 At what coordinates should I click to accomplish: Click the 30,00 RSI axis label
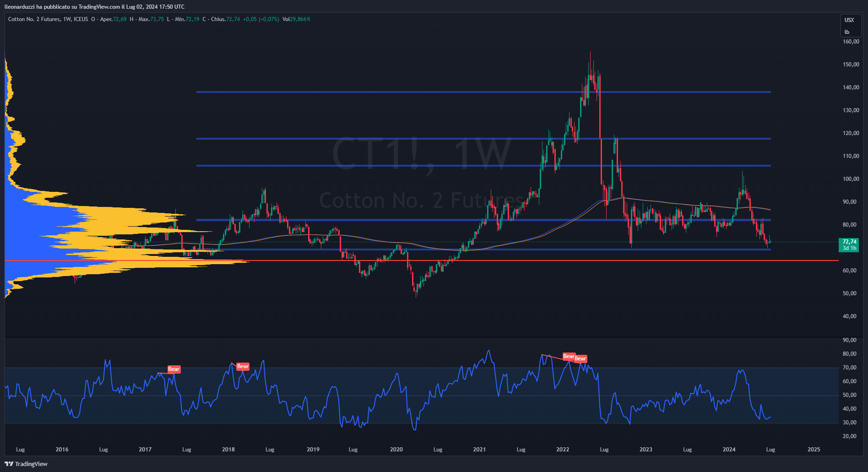point(850,423)
